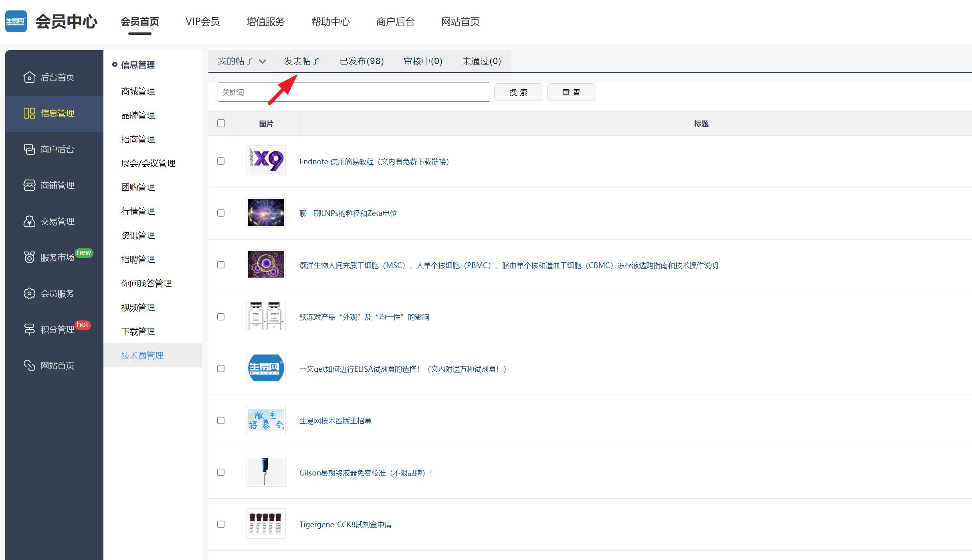Click the 后台首页 home icon
This screenshot has height=560, width=972.
pos(29,77)
